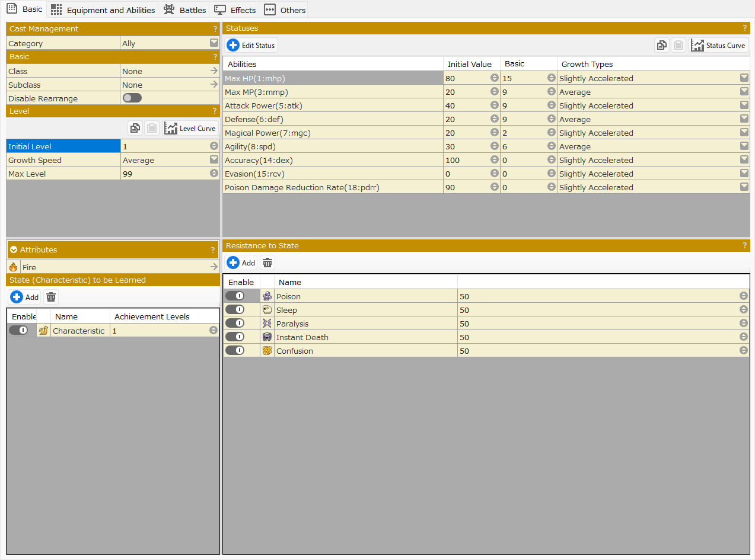The image size is (755, 560).
Task: Click the copy icon in Statuses panel
Action: pos(661,46)
